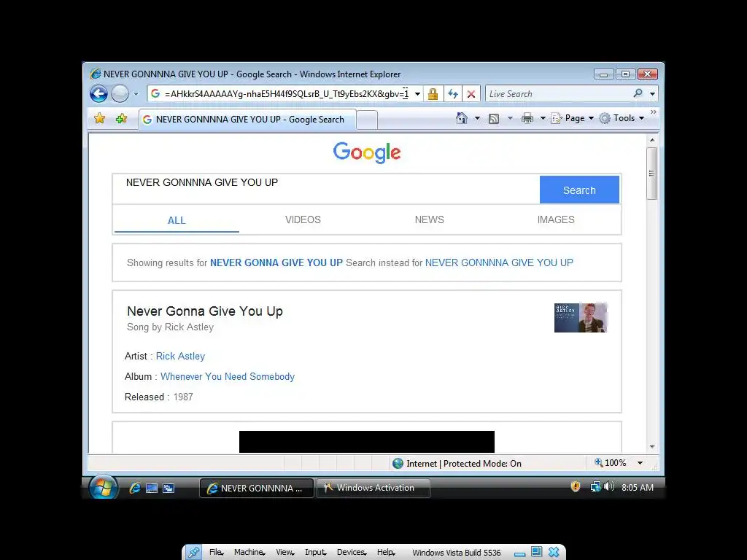Click the security lock icon
Viewport: 747px width, 560px height.
point(433,94)
